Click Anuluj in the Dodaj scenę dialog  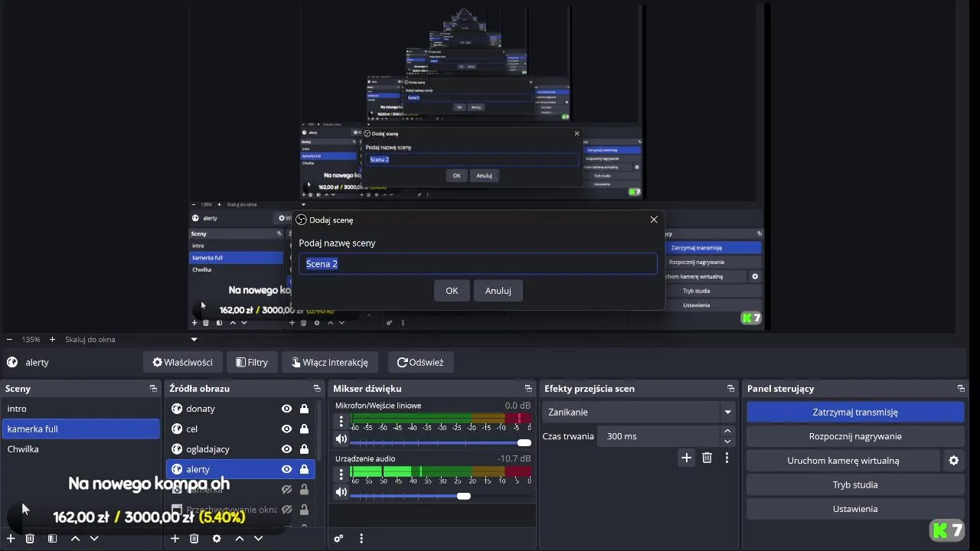point(498,291)
